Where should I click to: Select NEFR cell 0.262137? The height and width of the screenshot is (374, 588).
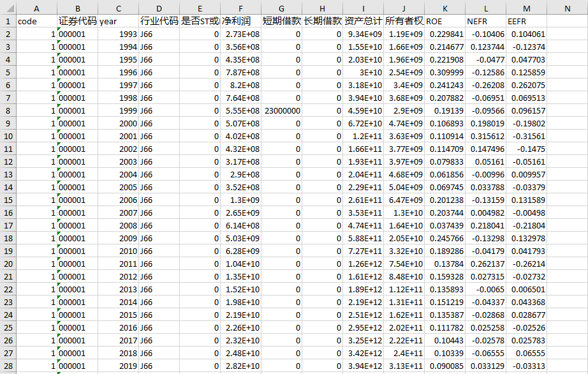point(485,264)
